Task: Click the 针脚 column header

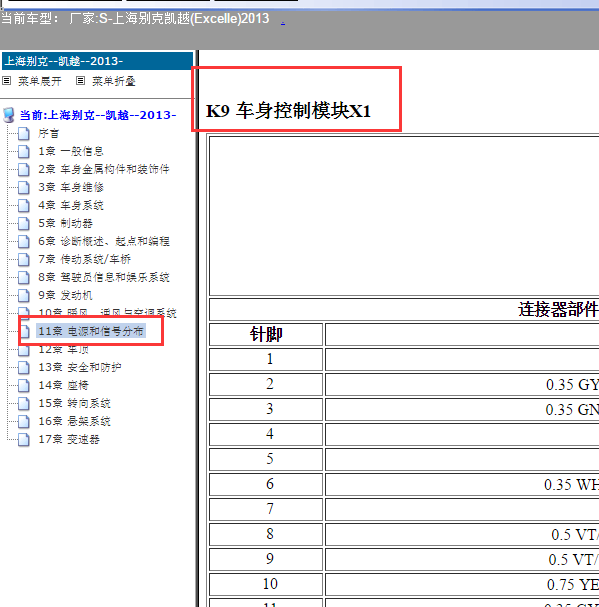Action: (266, 334)
